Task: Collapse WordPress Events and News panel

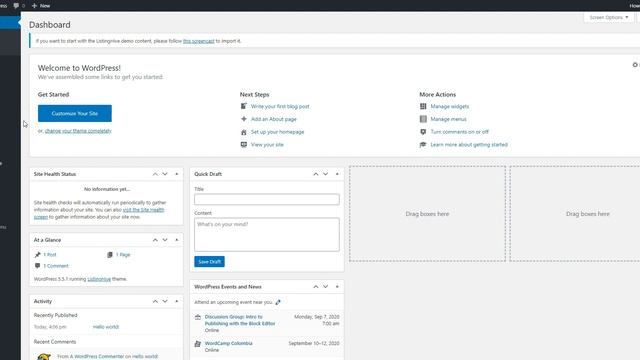Action: tap(337, 287)
